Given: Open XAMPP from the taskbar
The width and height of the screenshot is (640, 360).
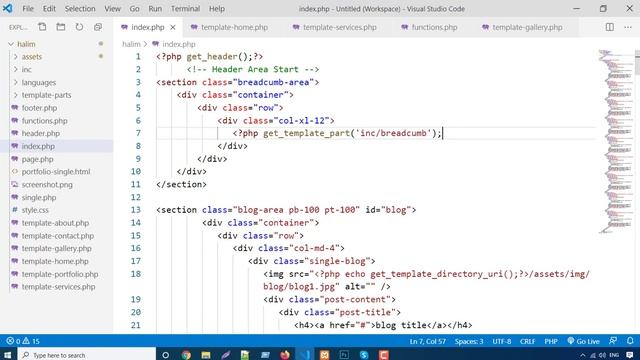Looking at the screenshot, I should pyautogui.click(x=324, y=355).
